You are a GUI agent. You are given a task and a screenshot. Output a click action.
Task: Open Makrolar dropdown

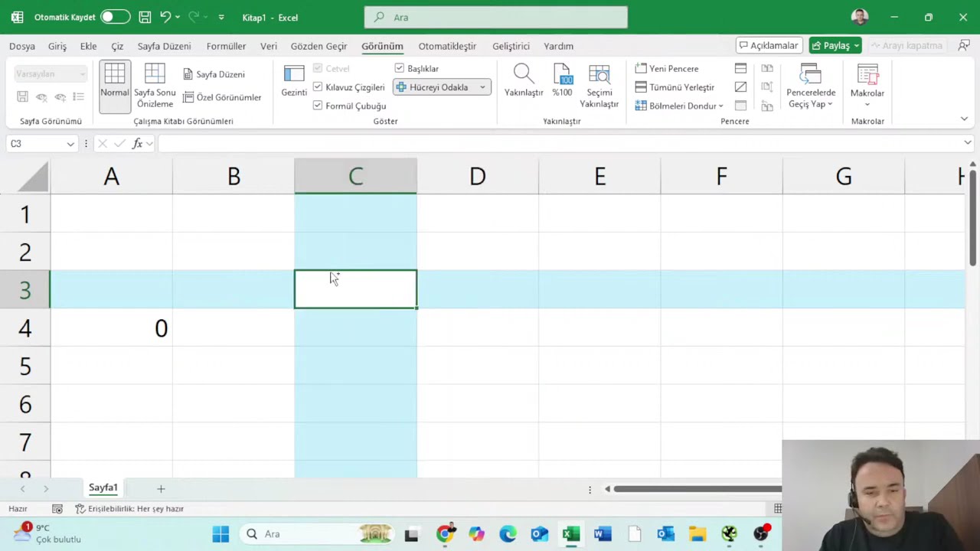click(867, 86)
